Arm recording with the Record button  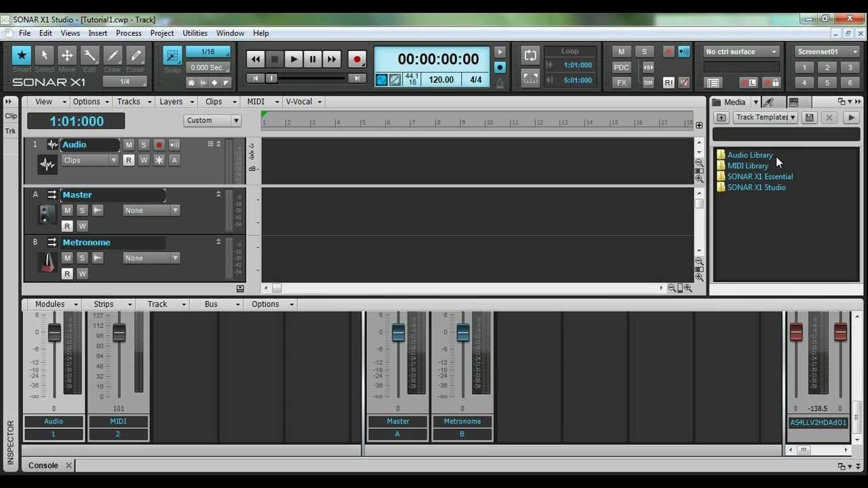click(x=357, y=60)
